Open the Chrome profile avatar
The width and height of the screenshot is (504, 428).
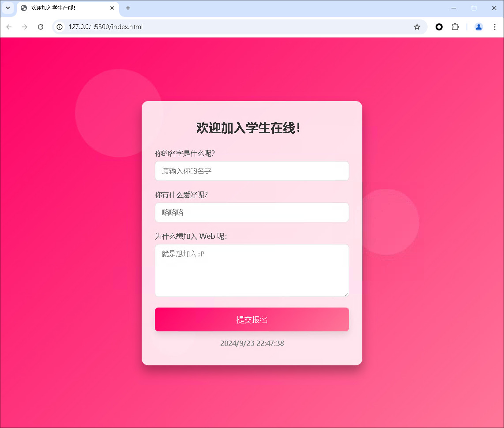coord(478,27)
